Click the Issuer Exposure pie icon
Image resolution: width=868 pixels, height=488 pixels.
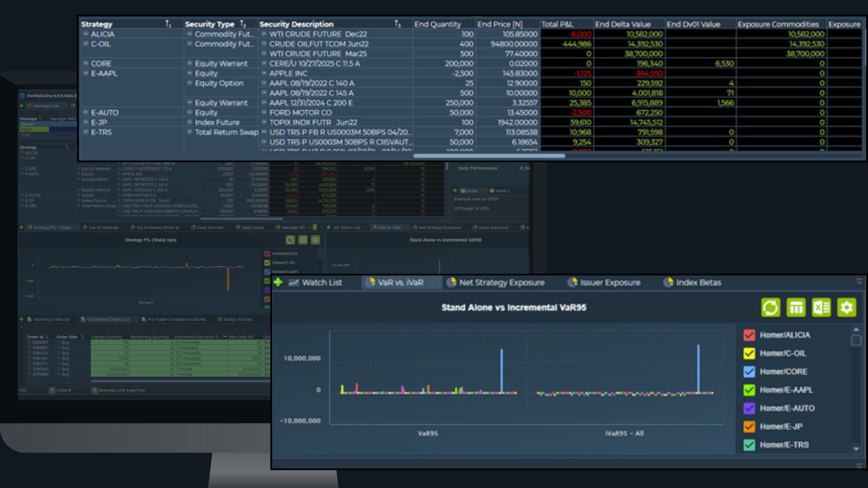point(572,282)
